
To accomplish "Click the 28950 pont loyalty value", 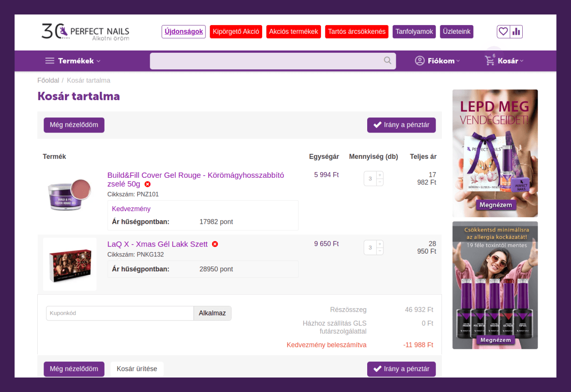I will [x=216, y=269].
